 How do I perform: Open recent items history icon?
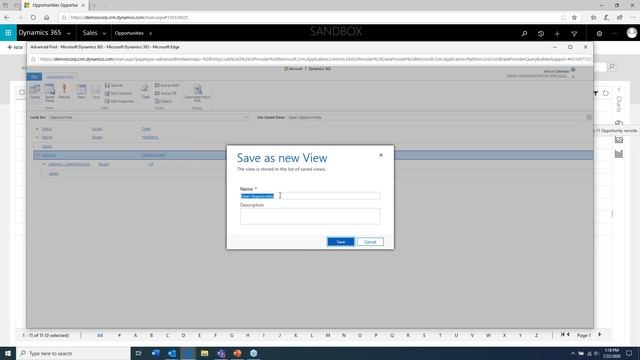[x=541, y=33]
